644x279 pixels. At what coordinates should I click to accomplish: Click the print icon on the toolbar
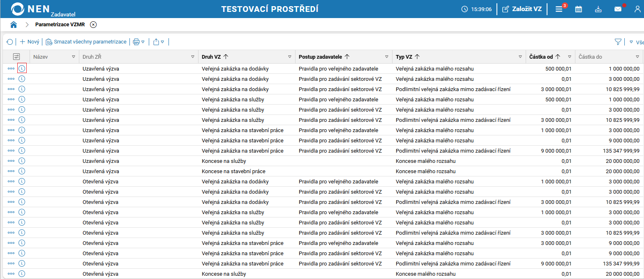(136, 41)
